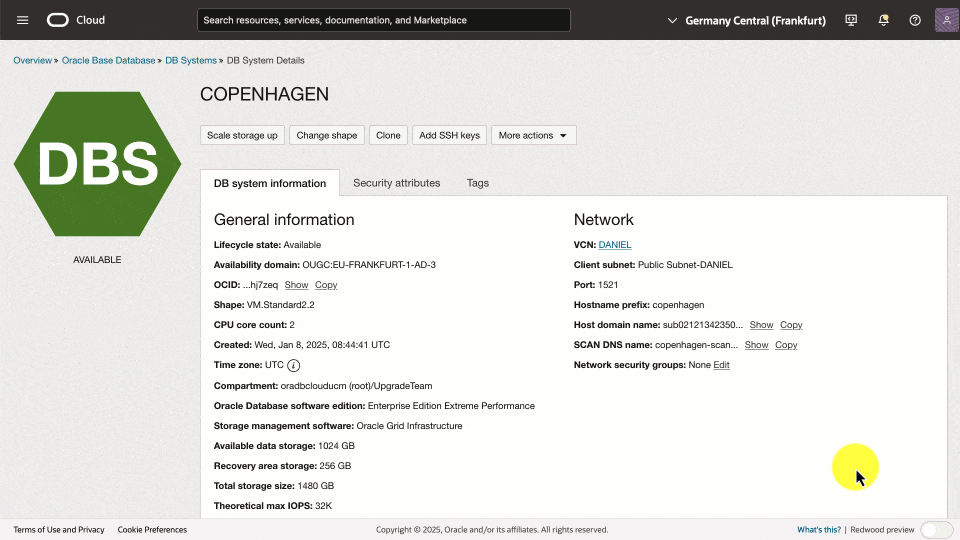Click the Add SSH keys button
This screenshot has height=540, width=960.
449,135
